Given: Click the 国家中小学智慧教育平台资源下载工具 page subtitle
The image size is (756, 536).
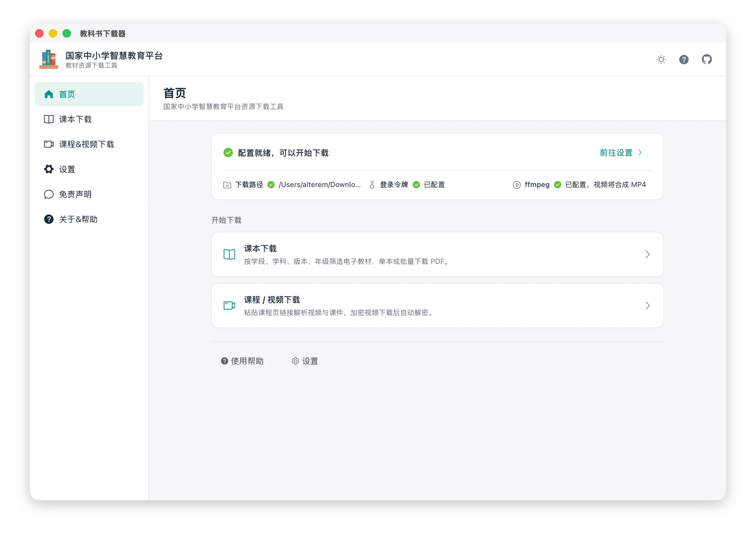Looking at the screenshot, I should (223, 107).
